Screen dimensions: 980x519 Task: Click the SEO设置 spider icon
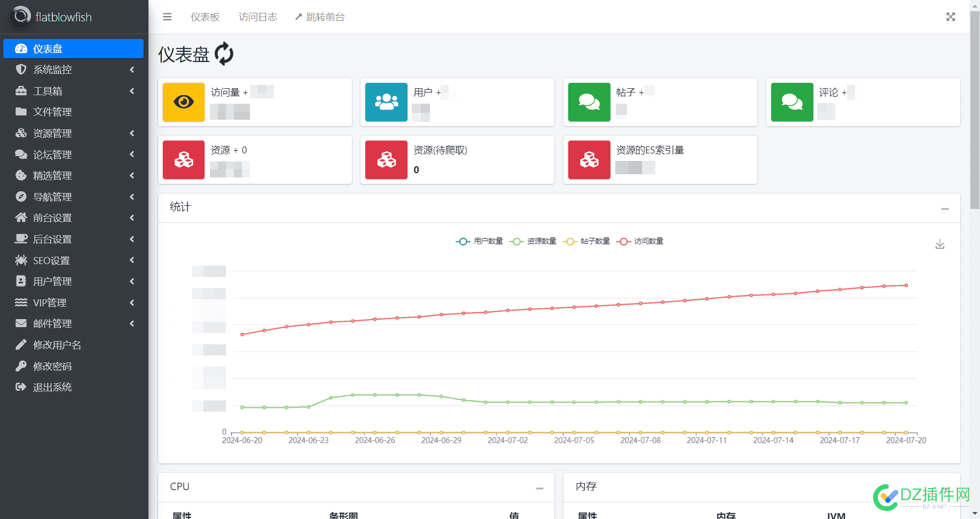click(21, 260)
